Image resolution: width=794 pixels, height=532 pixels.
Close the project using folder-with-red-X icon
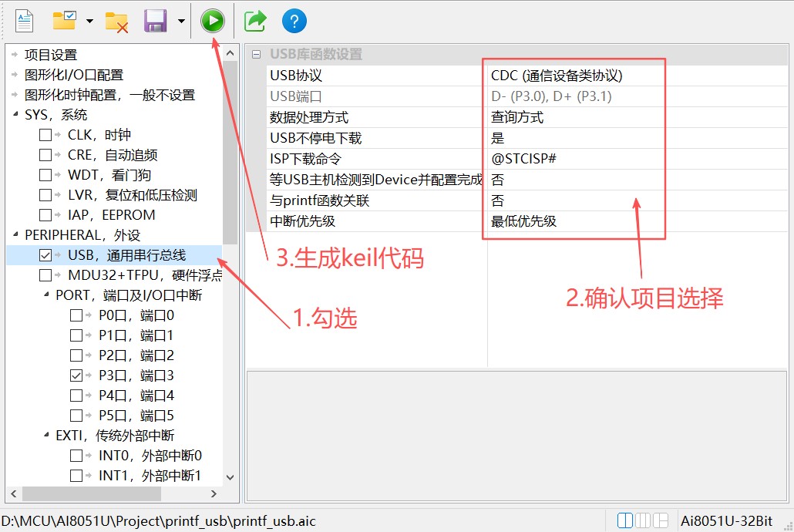click(x=117, y=21)
